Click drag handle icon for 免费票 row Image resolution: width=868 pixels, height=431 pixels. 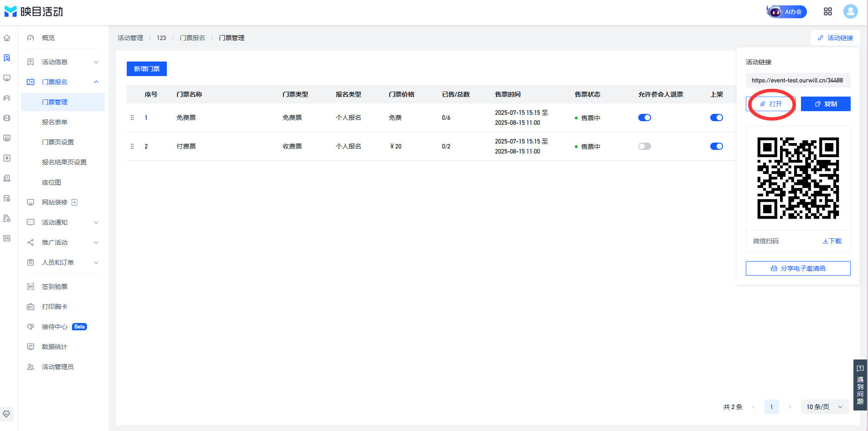click(x=132, y=118)
